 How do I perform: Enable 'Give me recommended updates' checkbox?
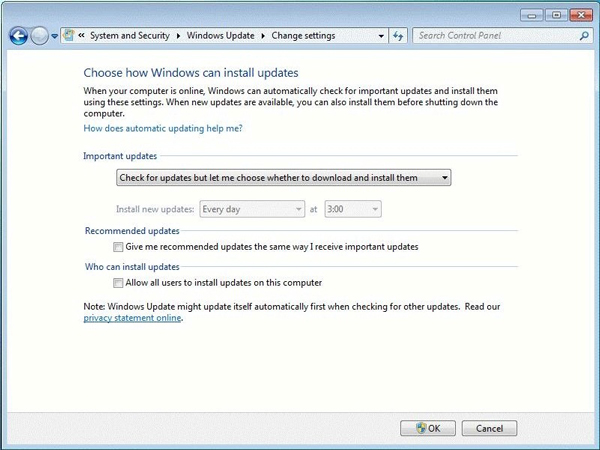118,247
